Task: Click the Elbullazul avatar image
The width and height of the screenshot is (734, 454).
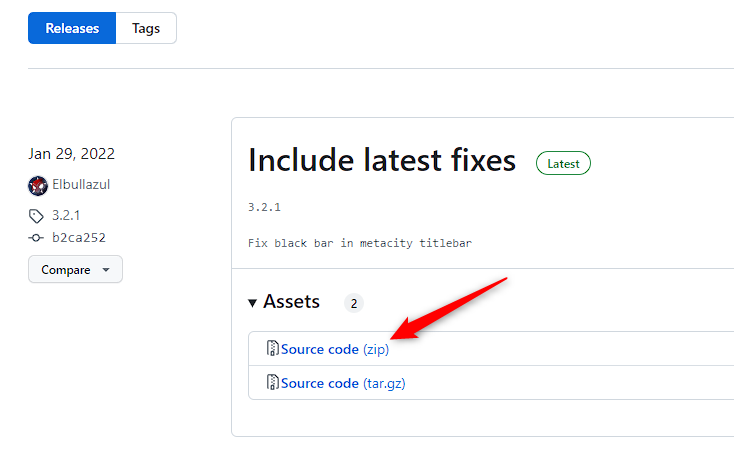Action: pyautogui.click(x=38, y=185)
